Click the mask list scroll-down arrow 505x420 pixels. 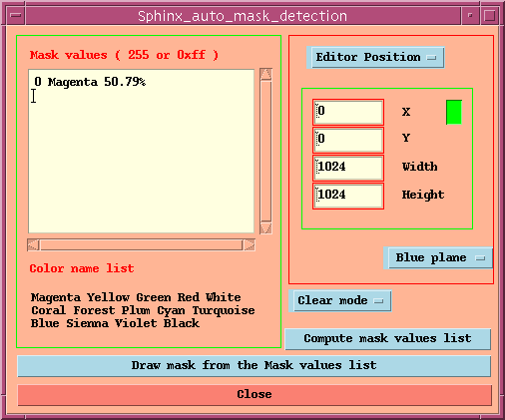pyautogui.click(x=265, y=228)
